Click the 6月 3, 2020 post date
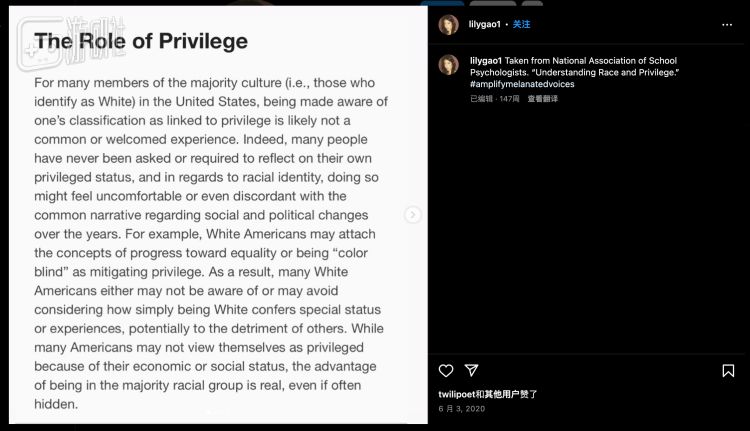Image resolution: width=750 pixels, height=431 pixels. point(461,409)
